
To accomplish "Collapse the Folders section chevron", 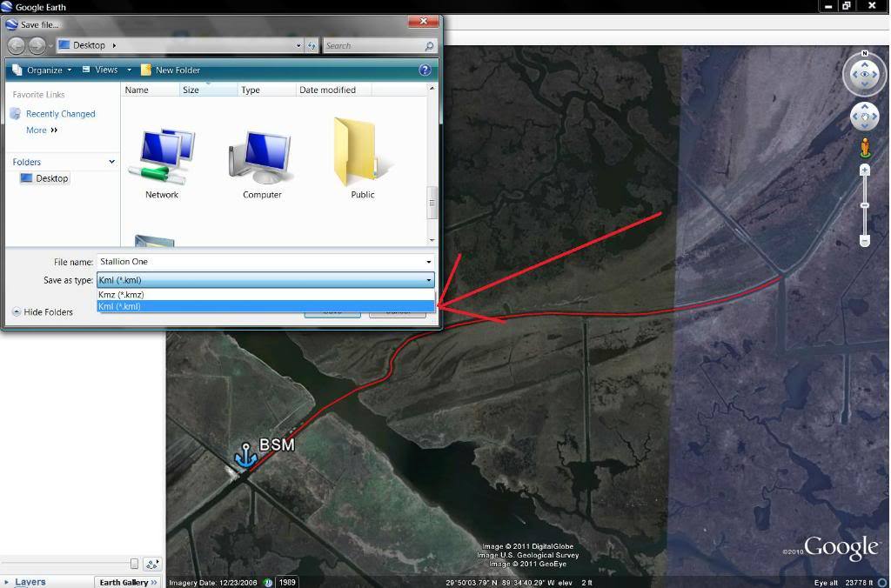I will (x=112, y=162).
